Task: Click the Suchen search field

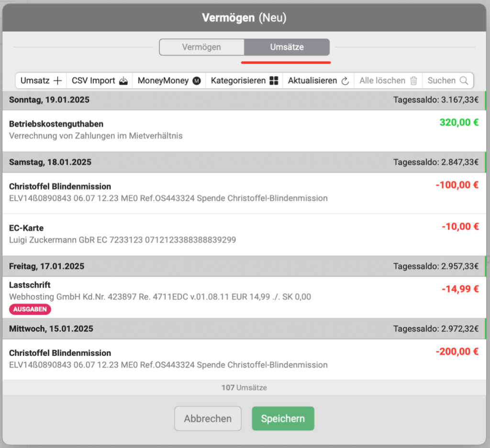Action: (442, 81)
